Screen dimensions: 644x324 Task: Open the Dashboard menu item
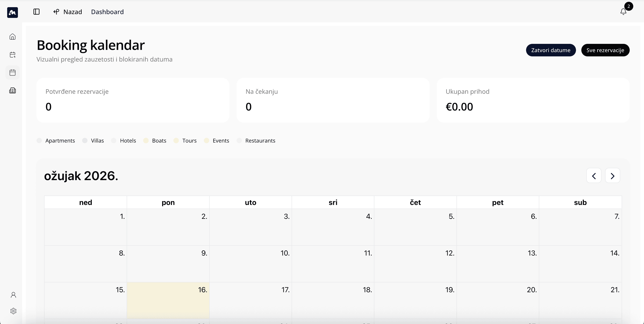tap(107, 12)
